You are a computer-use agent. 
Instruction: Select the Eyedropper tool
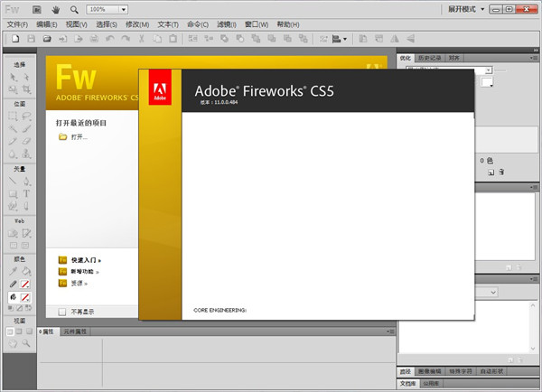14,271
